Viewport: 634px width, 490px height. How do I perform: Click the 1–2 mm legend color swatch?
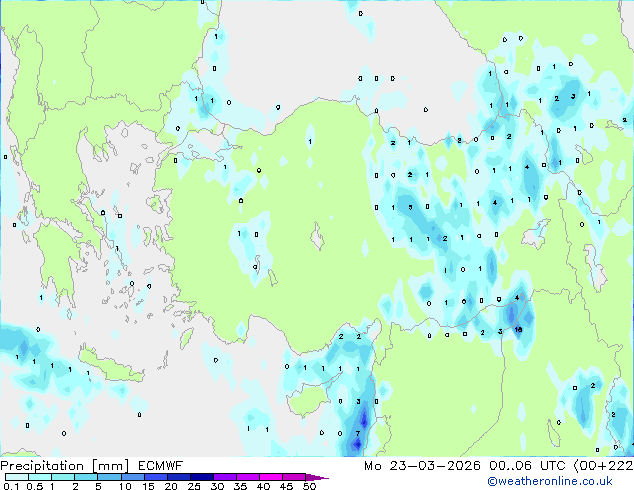tap(63, 477)
